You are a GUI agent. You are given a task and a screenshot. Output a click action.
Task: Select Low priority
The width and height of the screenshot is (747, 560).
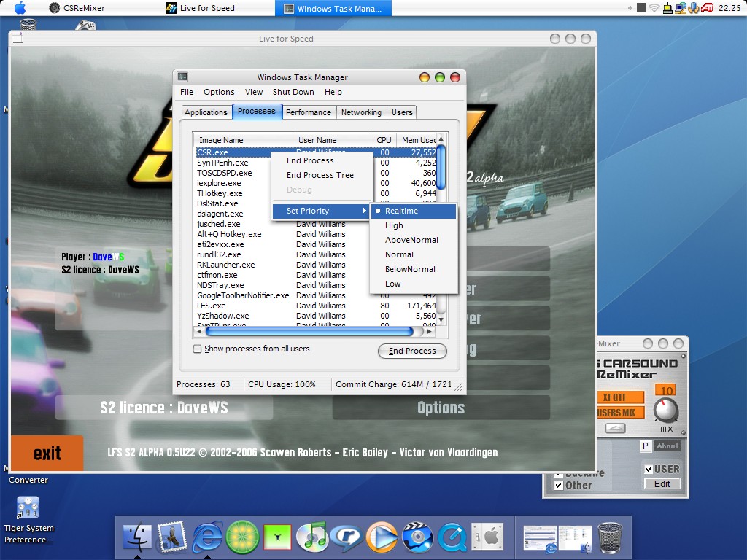(x=414, y=284)
